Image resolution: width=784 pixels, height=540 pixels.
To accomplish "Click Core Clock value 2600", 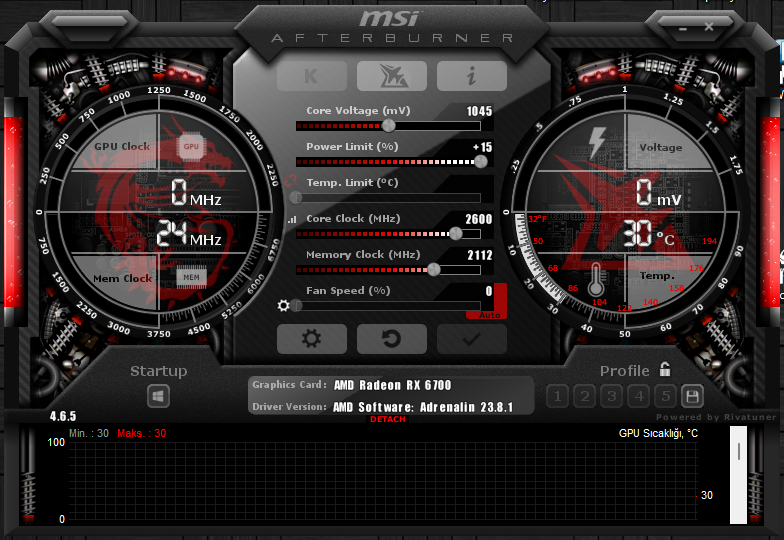I will pyautogui.click(x=478, y=219).
